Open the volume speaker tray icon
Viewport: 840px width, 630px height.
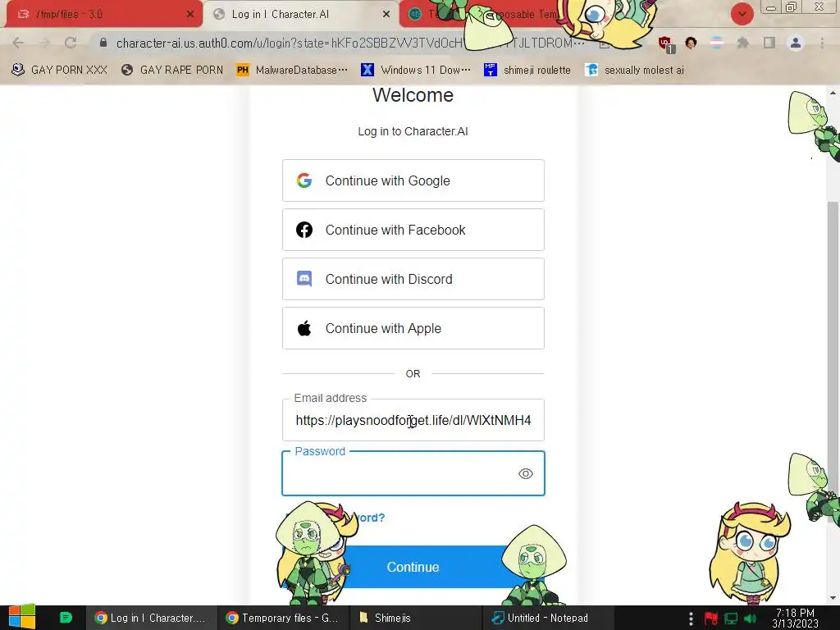(751, 619)
